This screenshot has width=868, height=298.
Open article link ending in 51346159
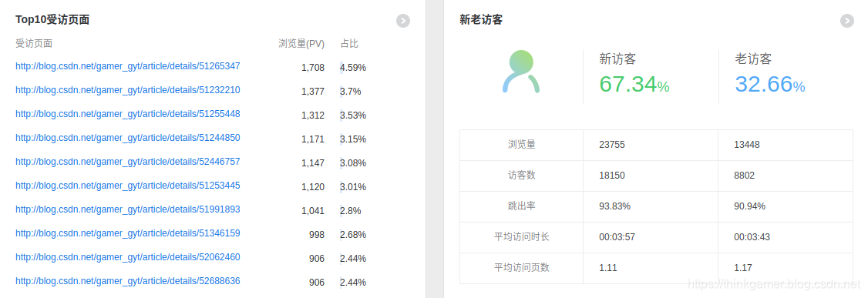(128, 233)
